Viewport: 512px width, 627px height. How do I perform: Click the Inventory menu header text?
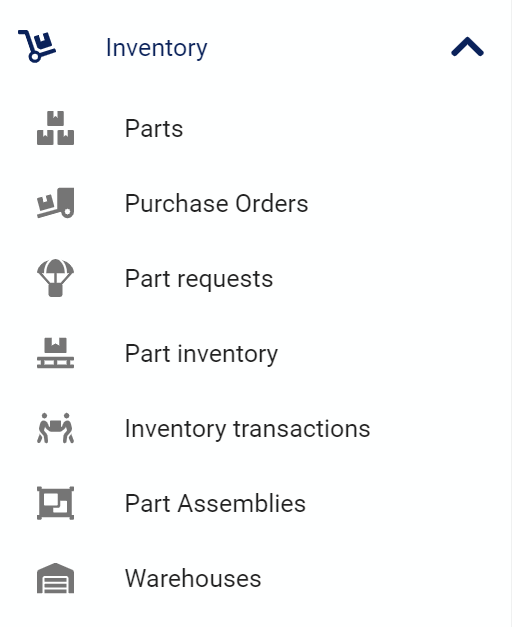coord(156,48)
